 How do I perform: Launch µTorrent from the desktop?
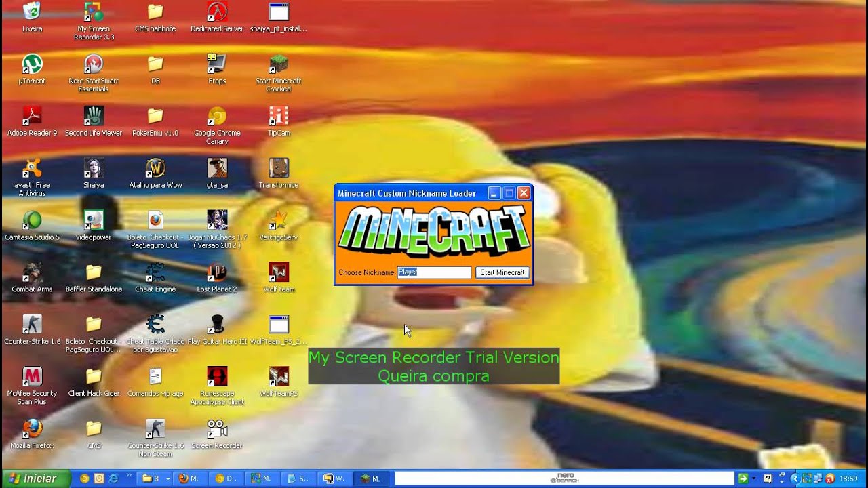click(x=32, y=70)
